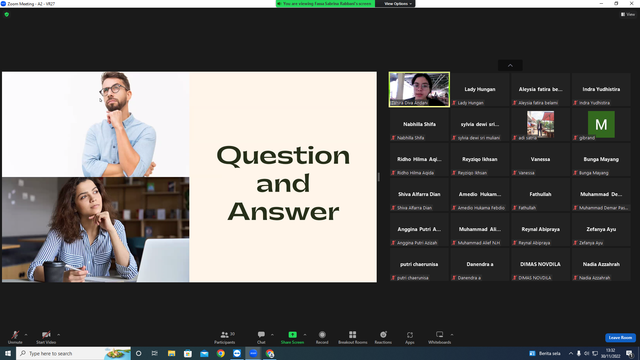Click the screen-sharing notification banner
Screen dimensions: 640x360
coord(325,4)
